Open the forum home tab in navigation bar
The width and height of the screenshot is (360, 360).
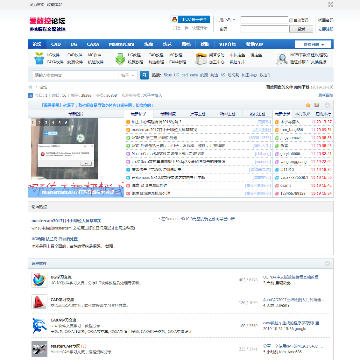(x=37, y=44)
